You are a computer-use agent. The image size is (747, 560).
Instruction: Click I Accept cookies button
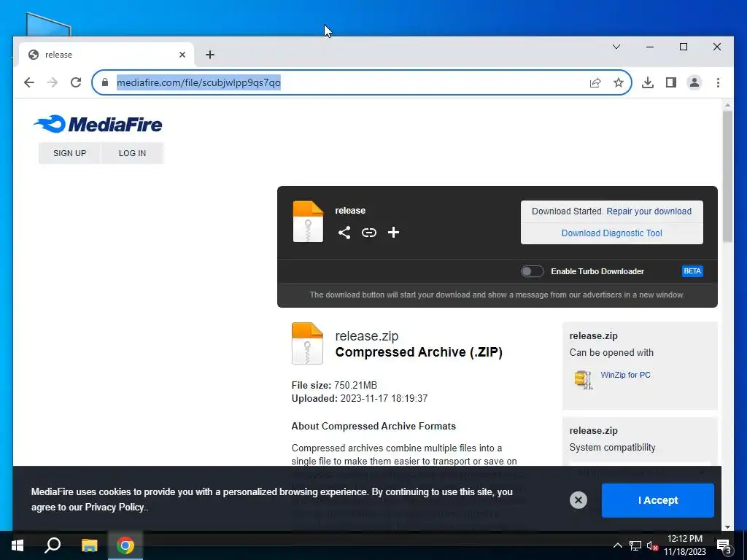(658, 500)
